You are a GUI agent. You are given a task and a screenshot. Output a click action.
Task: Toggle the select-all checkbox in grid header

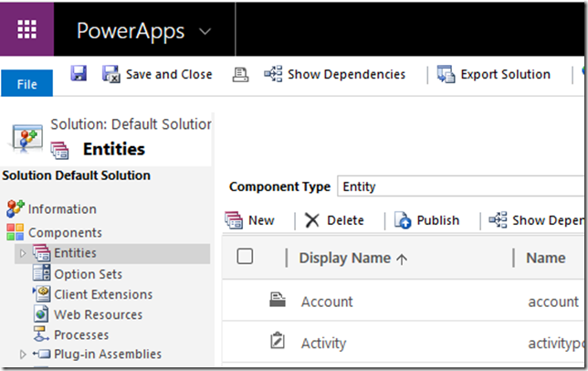point(245,257)
